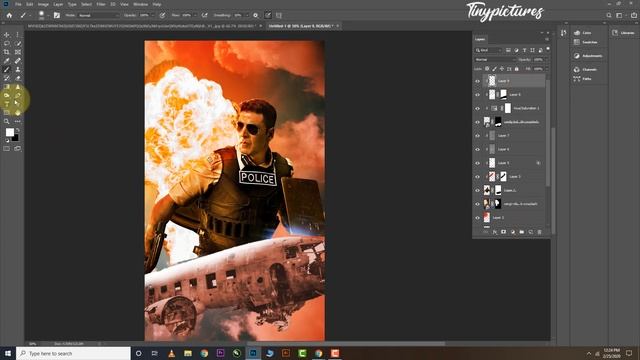Open the Adjustments panel
The width and height of the screenshot is (640, 360).
pyautogui.click(x=588, y=56)
